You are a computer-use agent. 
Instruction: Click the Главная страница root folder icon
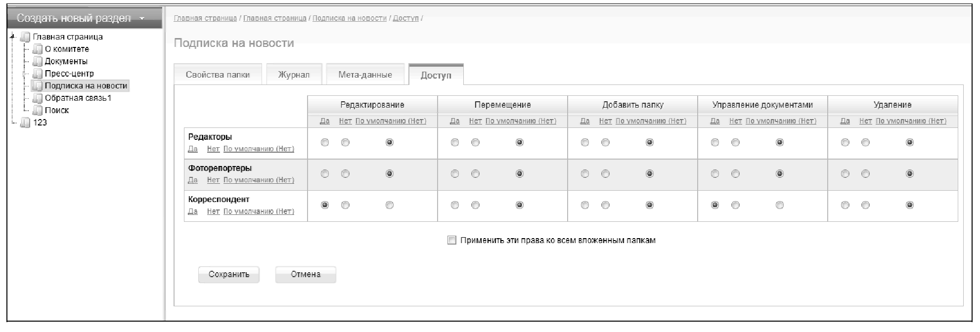pos(25,37)
